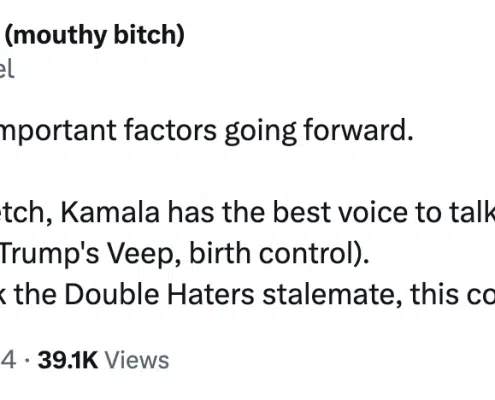Click the word "forward" ending the first sentence
This screenshot has height=400, width=495.
coord(358,130)
